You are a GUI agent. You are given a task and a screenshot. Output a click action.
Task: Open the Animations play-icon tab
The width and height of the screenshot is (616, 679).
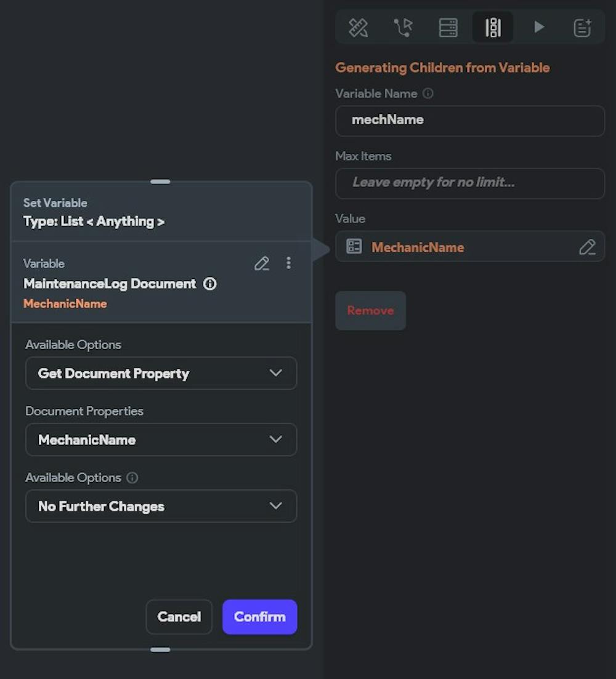538,27
